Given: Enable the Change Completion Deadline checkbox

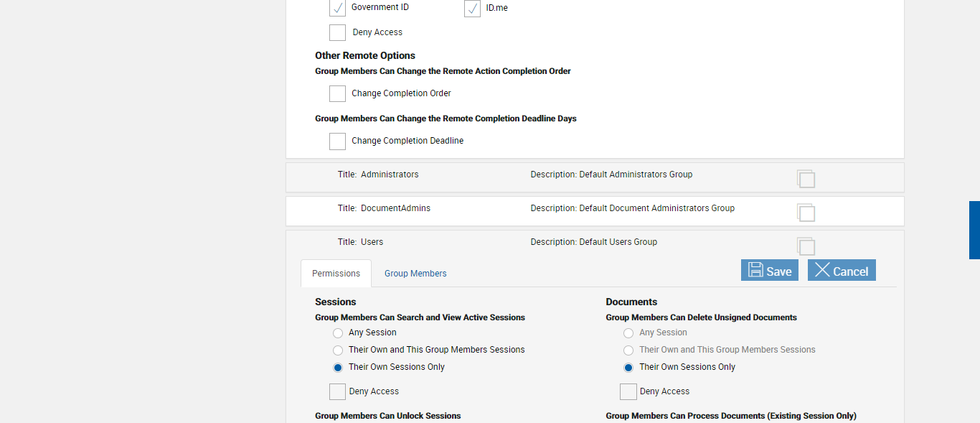Looking at the screenshot, I should 337,141.
